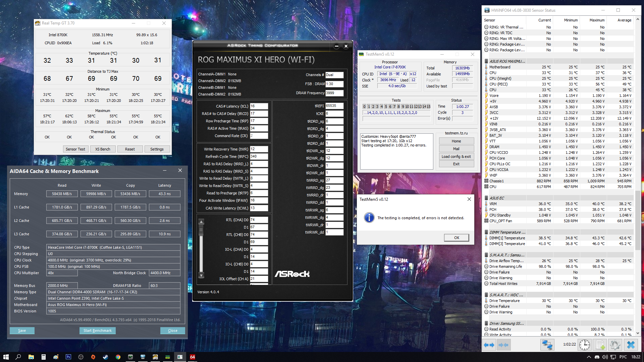
Task: Click HWiNFO blue X close sensors icon
Action: [631, 345]
